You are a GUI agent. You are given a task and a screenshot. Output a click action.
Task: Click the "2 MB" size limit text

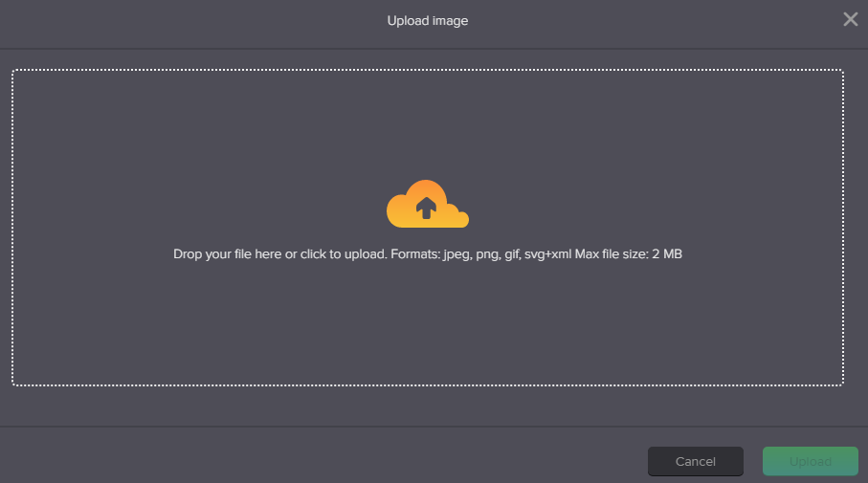(667, 254)
